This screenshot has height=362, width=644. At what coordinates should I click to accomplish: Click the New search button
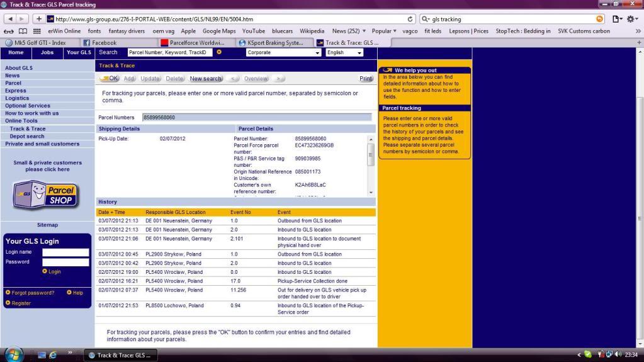[x=206, y=79]
